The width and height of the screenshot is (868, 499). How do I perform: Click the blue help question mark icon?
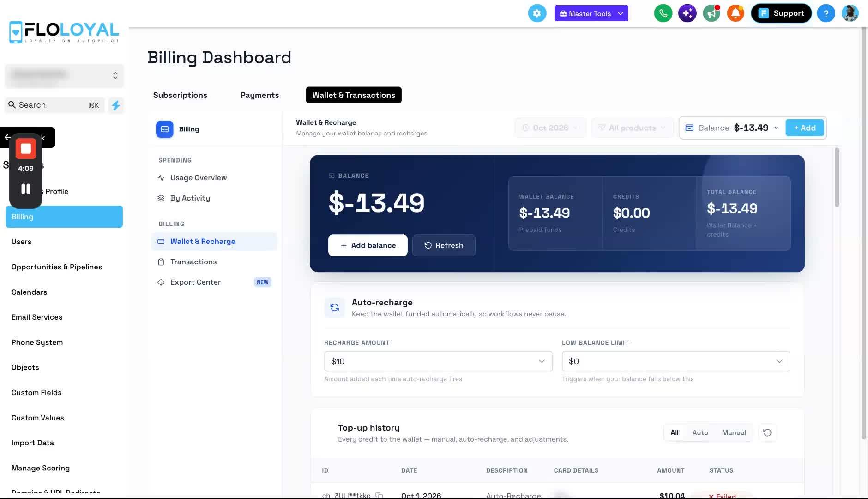826,13
